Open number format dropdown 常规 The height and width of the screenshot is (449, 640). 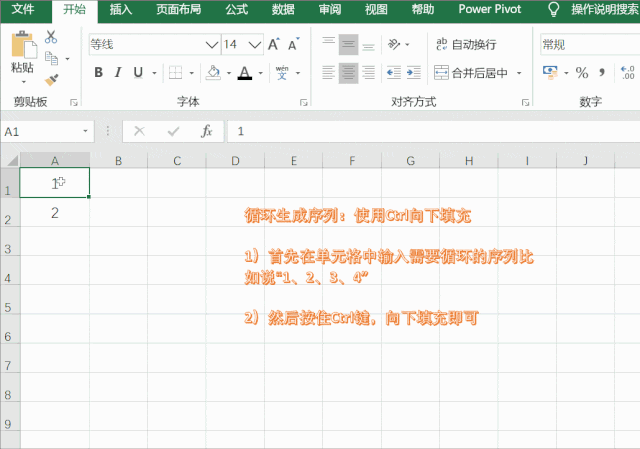(x=590, y=44)
